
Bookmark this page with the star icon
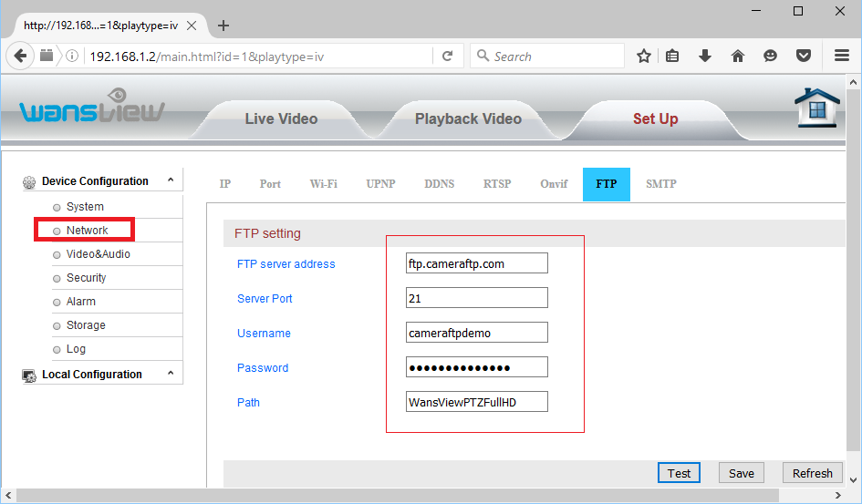(643, 56)
